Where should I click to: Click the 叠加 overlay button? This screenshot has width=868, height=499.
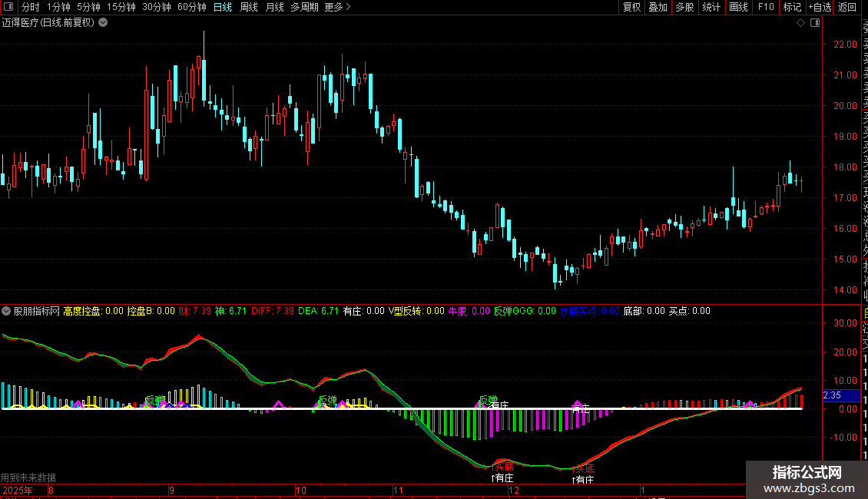pos(658,8)
